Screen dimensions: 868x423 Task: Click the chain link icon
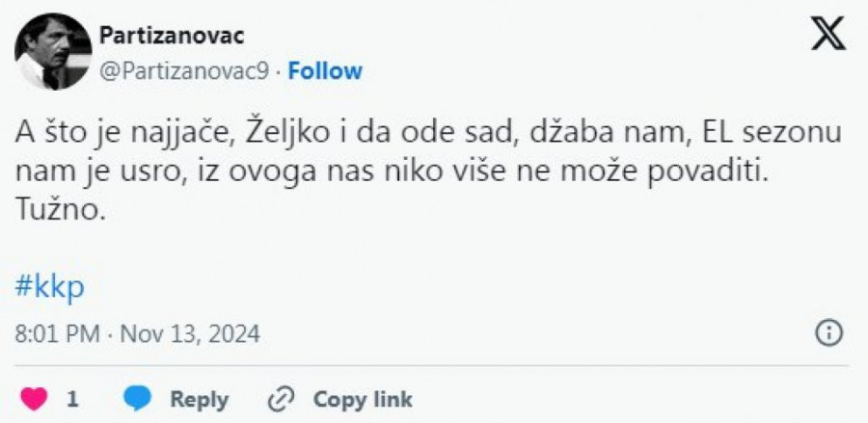(281, 398)
